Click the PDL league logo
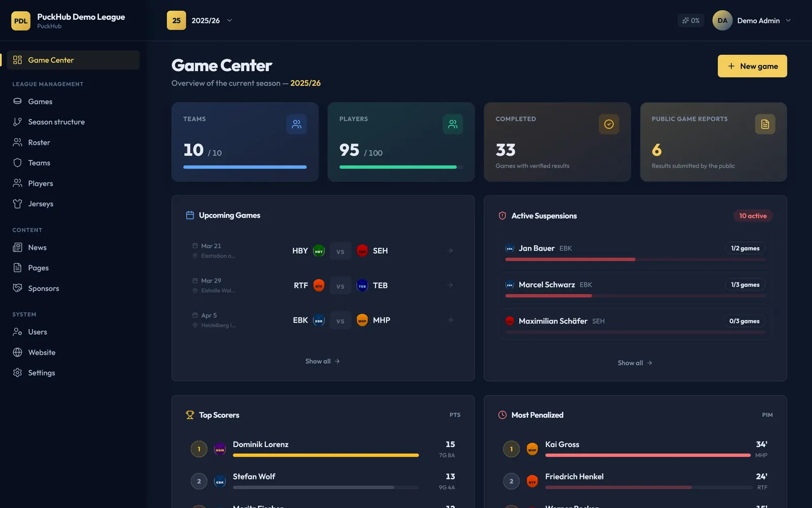This screenshot has height=508, width=812. (x=21, y=21)
